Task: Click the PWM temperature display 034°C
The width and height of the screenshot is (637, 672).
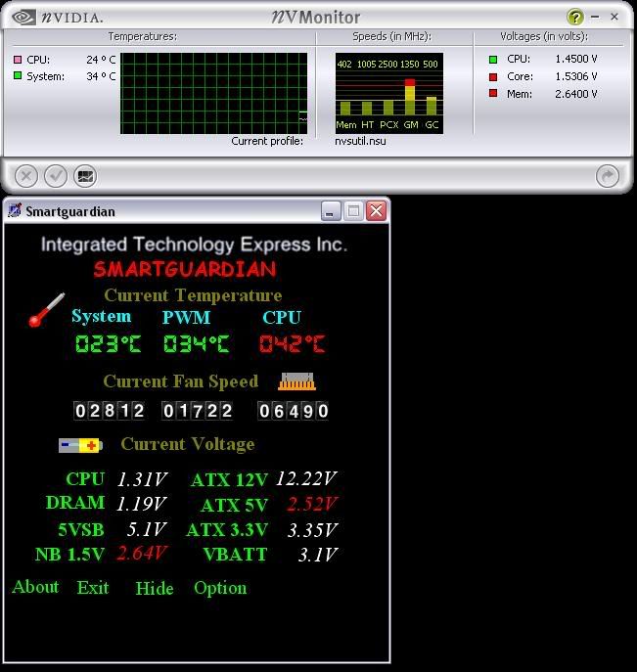Action: (197, 343)
